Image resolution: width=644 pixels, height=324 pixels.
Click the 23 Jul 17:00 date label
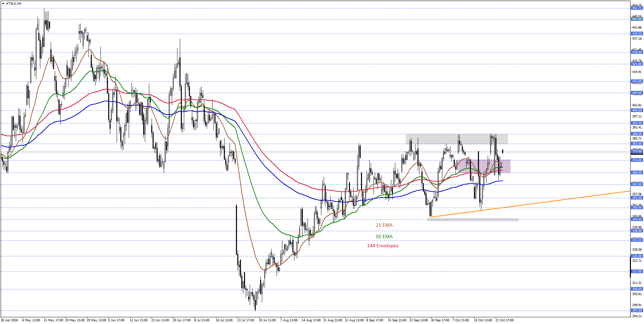pos(246,320)
